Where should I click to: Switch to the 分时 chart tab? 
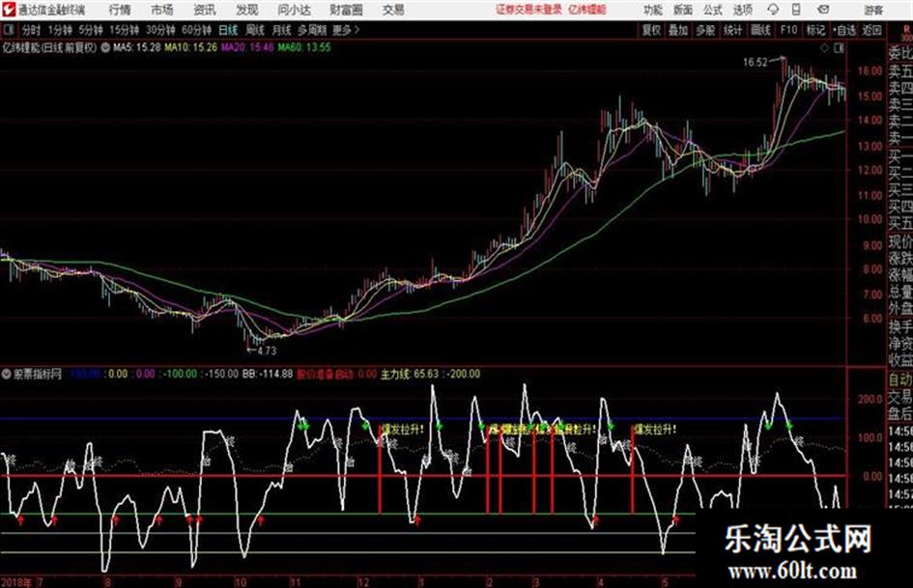point(31,30)
